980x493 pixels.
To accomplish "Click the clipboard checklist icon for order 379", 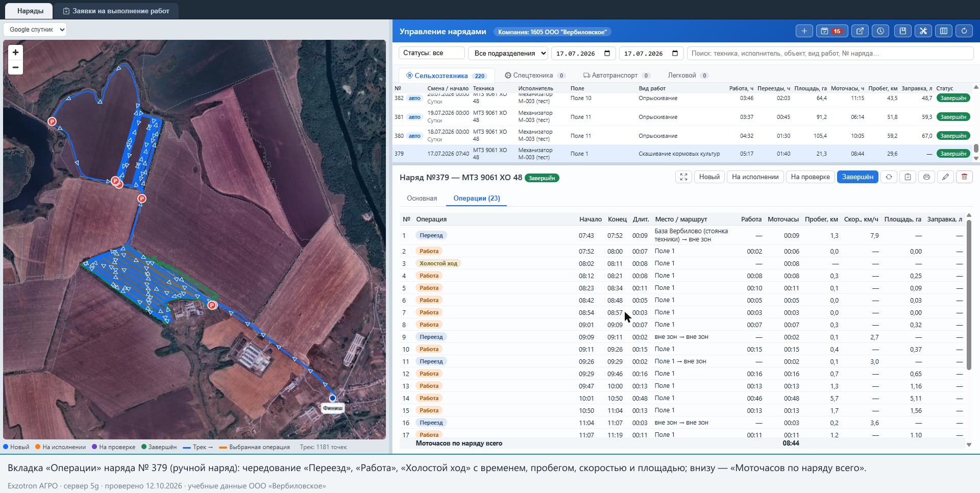I will [908, 177].
